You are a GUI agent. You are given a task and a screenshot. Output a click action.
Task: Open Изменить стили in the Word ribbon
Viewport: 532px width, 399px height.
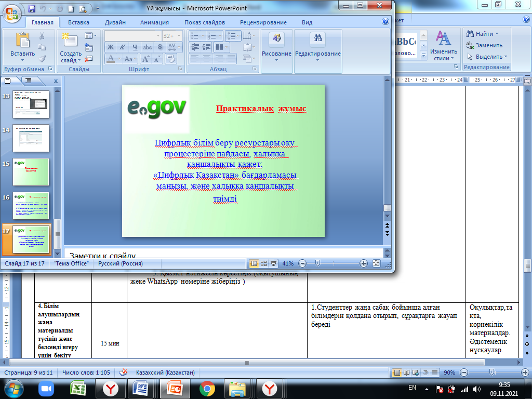(x=444, y=46)
